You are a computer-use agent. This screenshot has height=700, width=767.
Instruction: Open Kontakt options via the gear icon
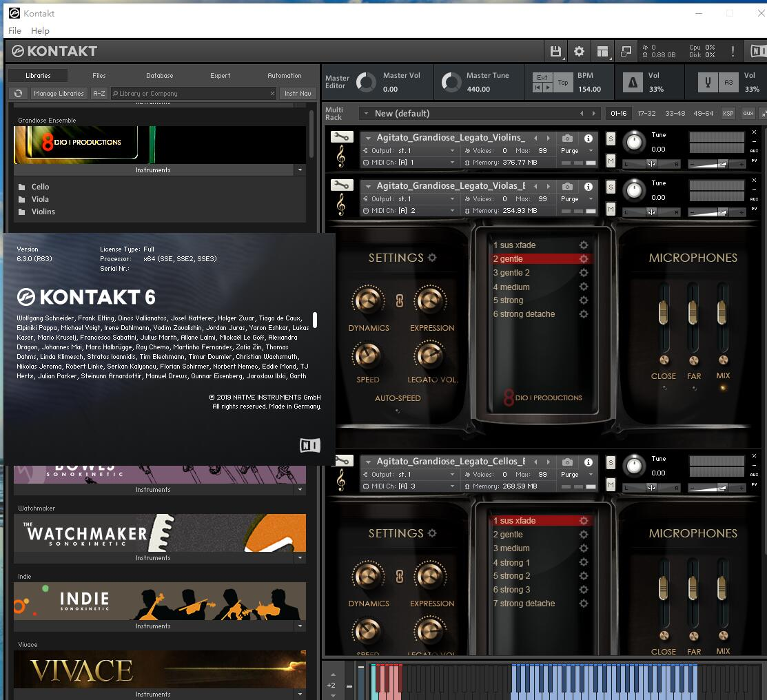pos(579,51)
